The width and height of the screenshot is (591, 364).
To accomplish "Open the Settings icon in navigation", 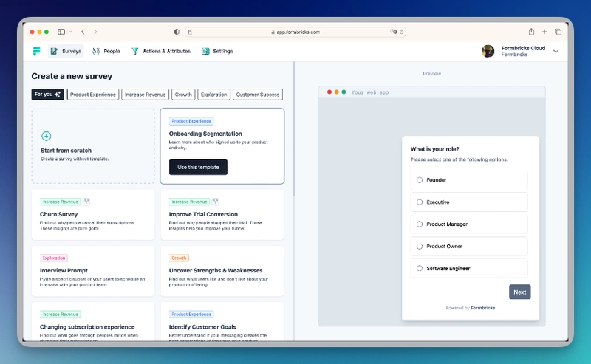I will coord(205,51).
